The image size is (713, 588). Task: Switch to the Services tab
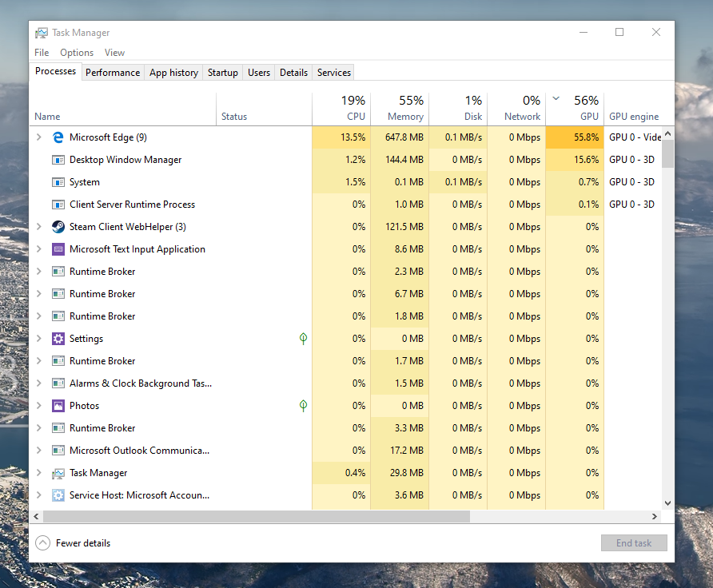click(x=334, y=73)
